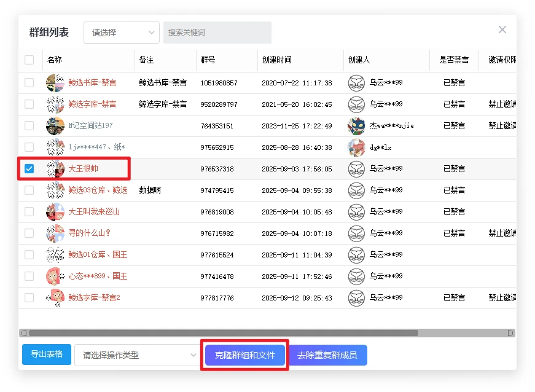Screen dimensions: 535x392
Task: Click the 去除重复群成员 button
Action: pos(327,355)
